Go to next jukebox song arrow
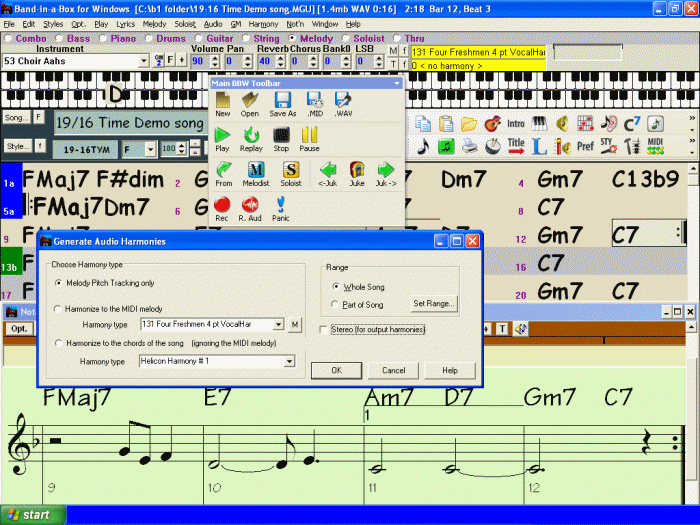The height and width of the screenshot is (525, 700). [386, 174]
